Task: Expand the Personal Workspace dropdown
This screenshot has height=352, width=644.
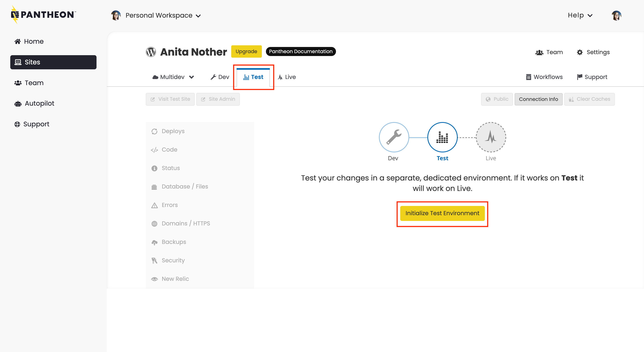Action: (x=156, y=15)
